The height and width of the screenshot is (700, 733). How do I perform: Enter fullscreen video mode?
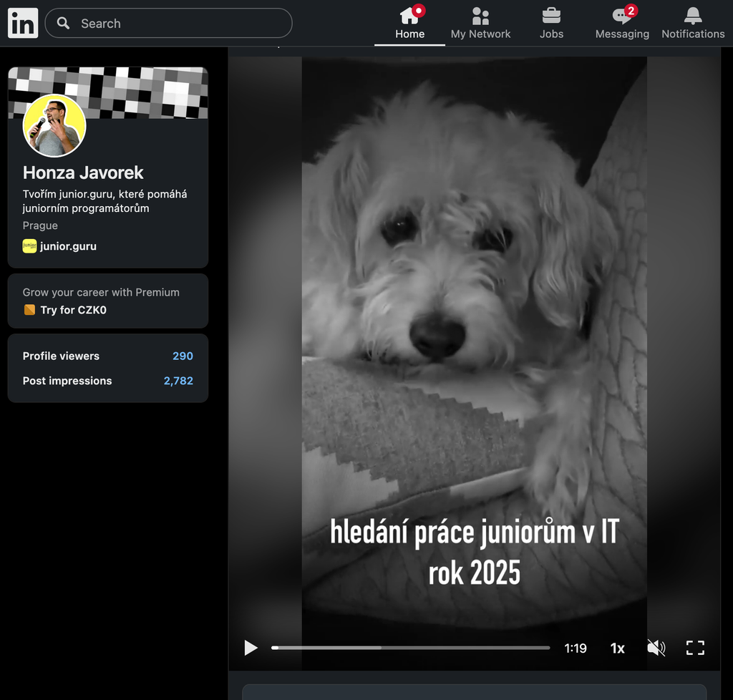tap(695, 648)
